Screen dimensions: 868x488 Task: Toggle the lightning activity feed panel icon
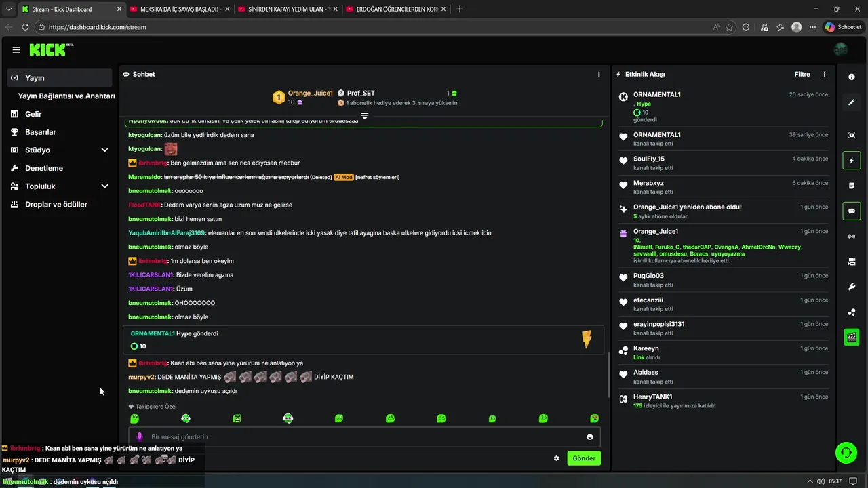tap(852, 161)
